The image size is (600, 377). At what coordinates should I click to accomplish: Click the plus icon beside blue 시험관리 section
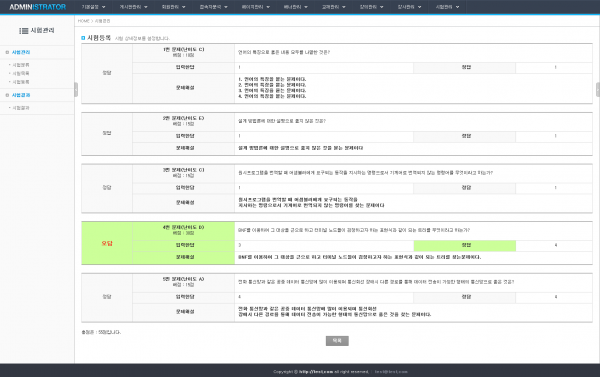(7, 52)
